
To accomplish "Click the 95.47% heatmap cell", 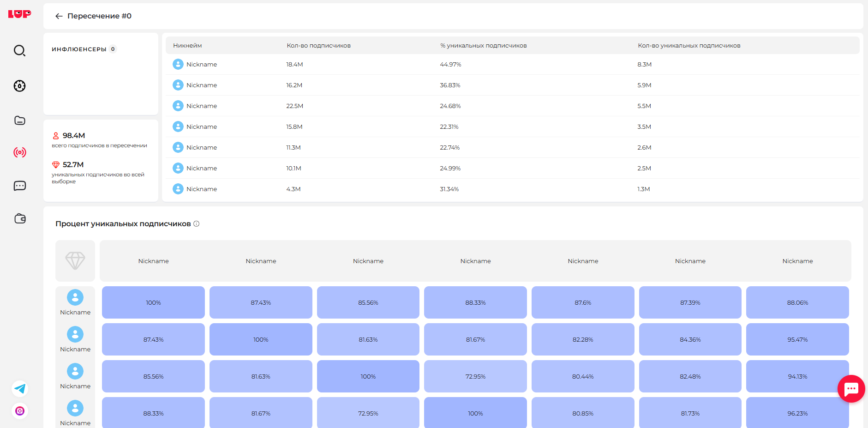I will pyautogui.click(x=797, y=339).
